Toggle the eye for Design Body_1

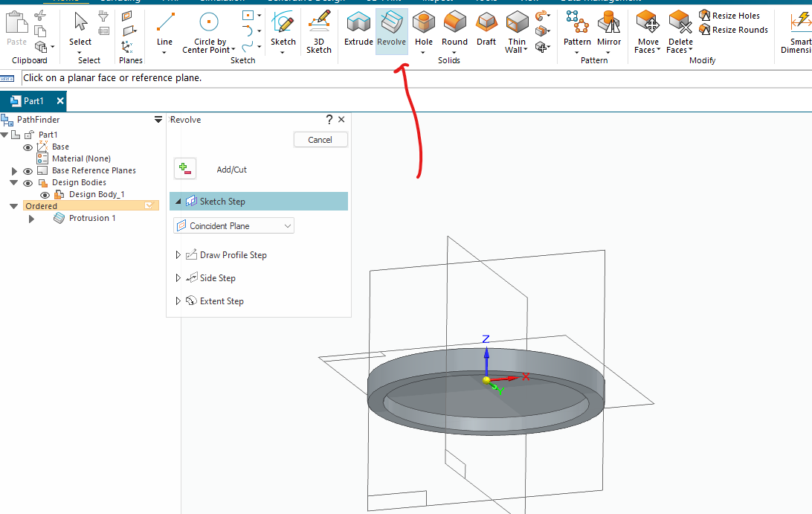tap(45, 195)
